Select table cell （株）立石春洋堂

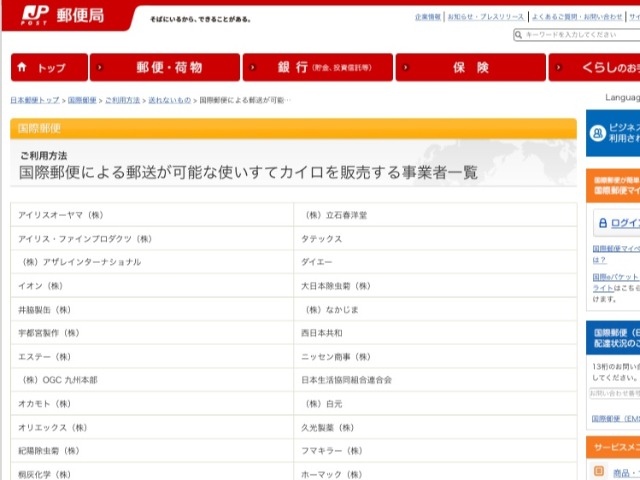tap(435, 215)
